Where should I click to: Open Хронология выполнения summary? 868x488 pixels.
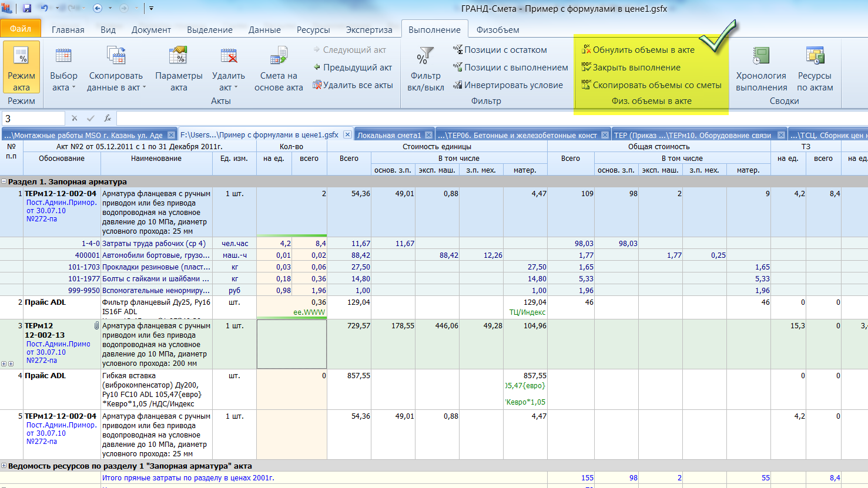tap(761, 69)
